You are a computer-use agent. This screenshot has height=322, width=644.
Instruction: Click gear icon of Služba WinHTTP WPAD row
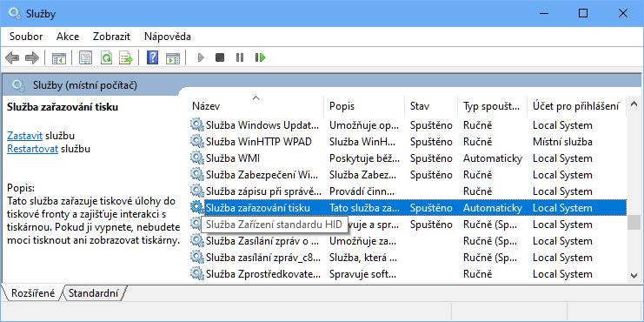(197, 142)
